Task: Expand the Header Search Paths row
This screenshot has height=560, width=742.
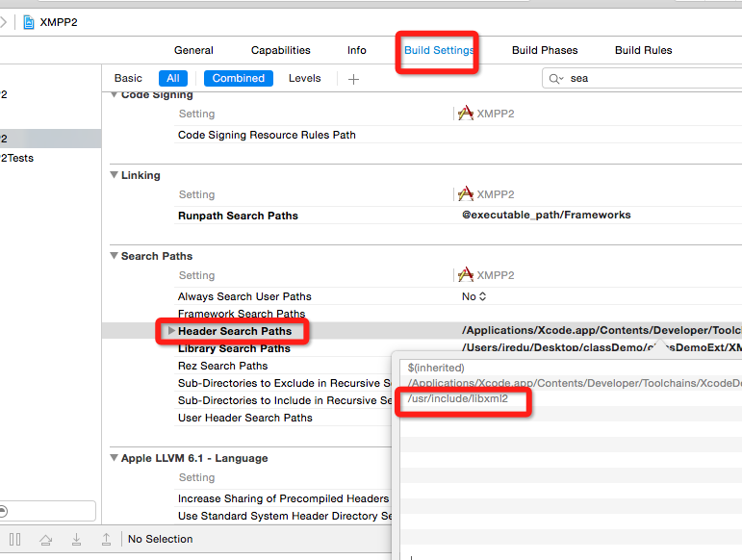Action: click(171, 331)
